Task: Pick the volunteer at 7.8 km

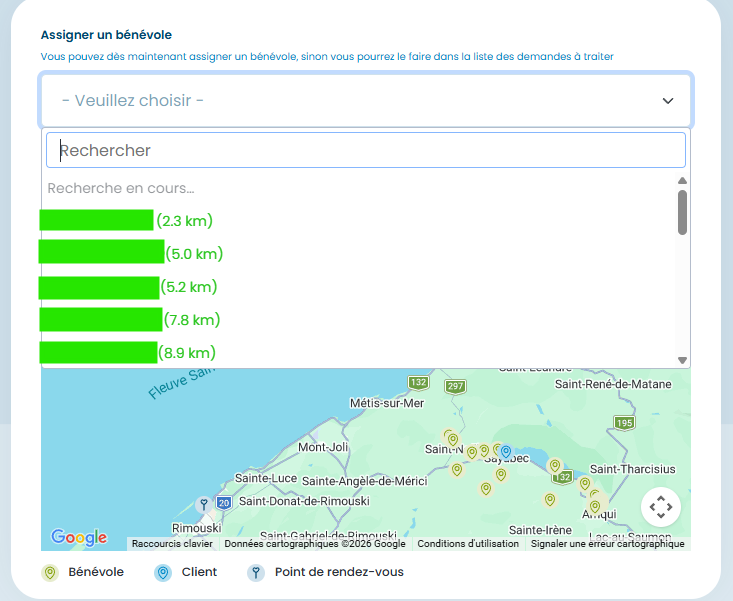Action: (x=130, y=320)
